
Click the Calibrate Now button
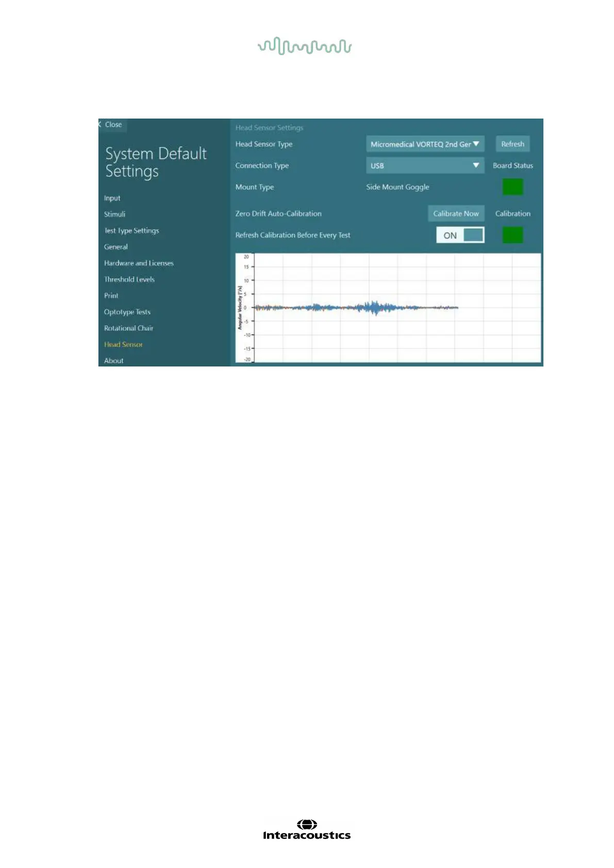click(x=456, y=213)
